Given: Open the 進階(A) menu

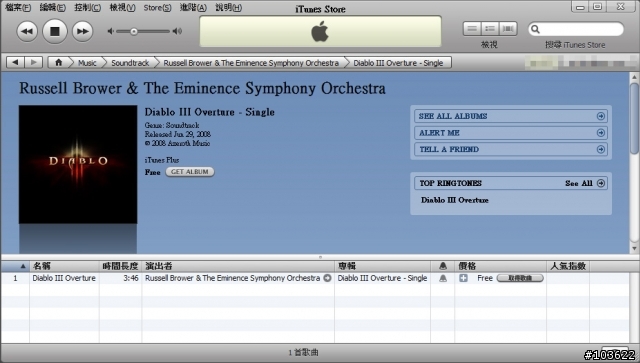Looking at the screenshot, I should click(x=193, y=7).
